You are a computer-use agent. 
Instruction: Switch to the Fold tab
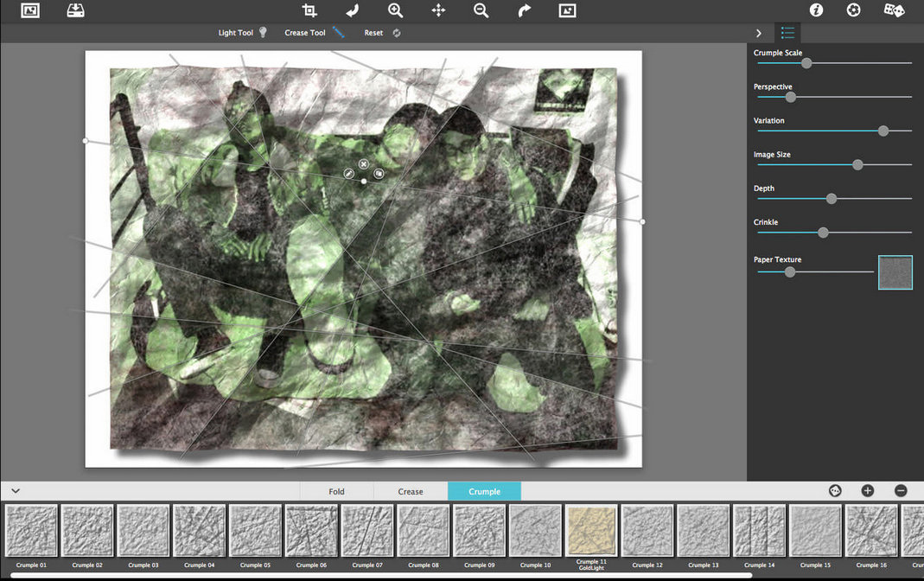click(x=336, y=491)
